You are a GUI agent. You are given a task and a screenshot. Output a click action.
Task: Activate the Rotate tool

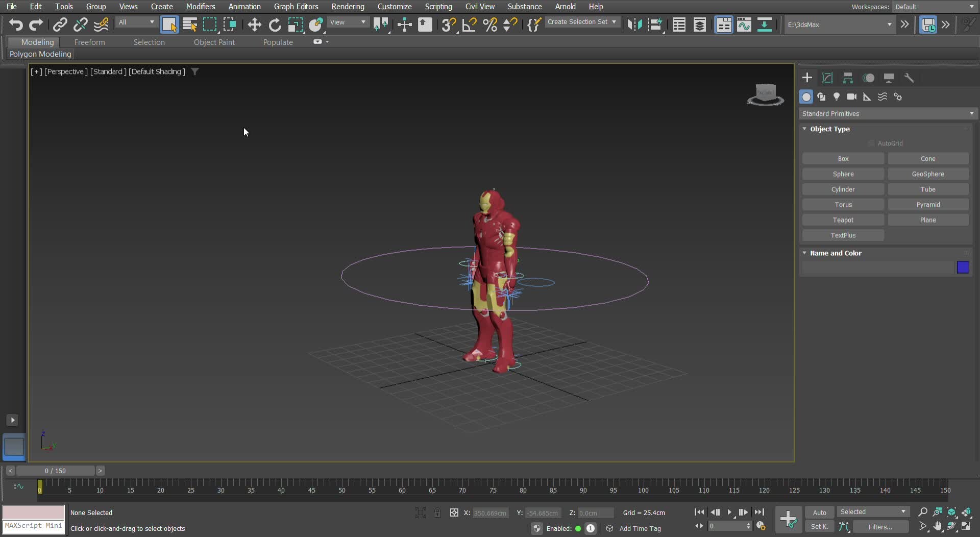275,25
